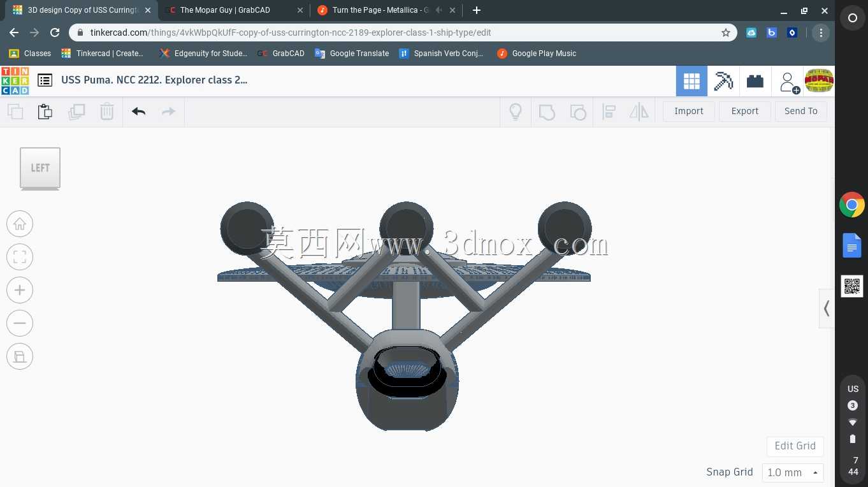Click the LEFT face of view cube

[40, 168]
